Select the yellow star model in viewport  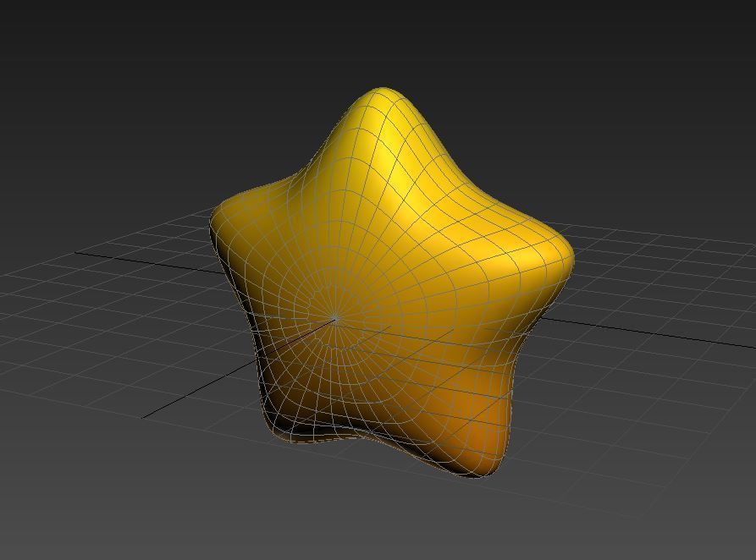click(391, 283)
